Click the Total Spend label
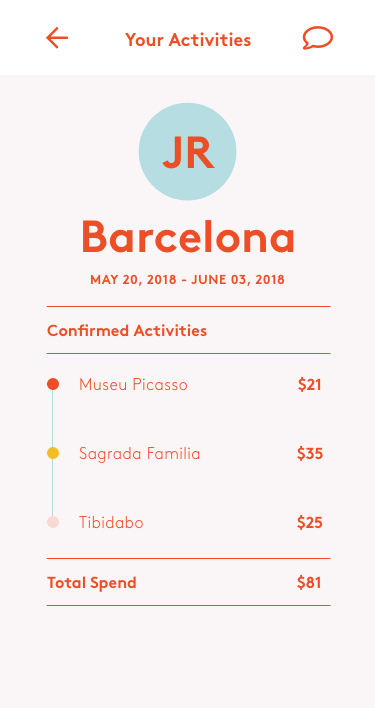375x708 pixels. coord(92,582)
